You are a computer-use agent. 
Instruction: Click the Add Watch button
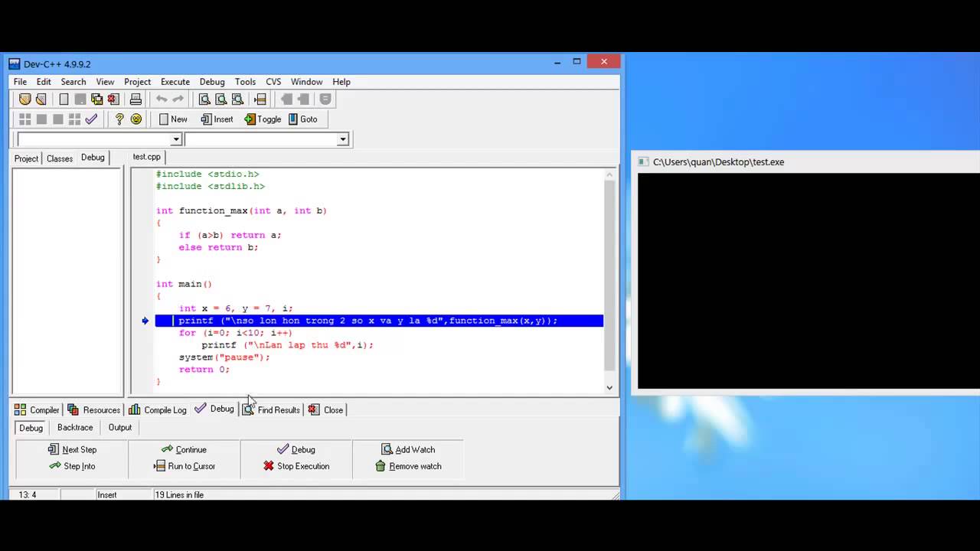click(x=408, y=450)
